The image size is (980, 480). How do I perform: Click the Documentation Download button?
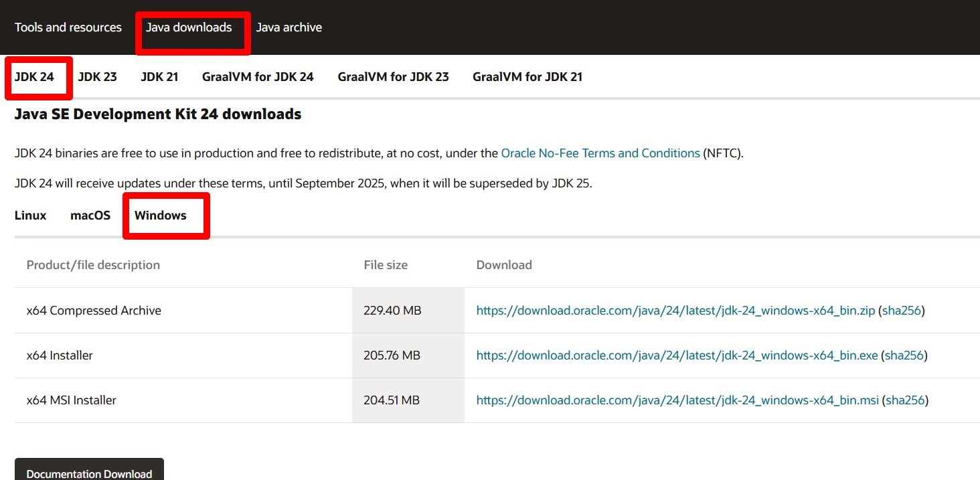pyautogui.click(x=89, y=470)
